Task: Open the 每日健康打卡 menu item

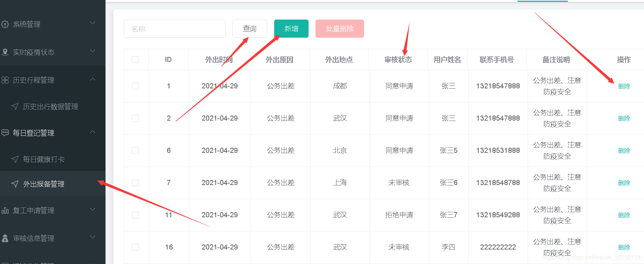Action: pos(44,159)
